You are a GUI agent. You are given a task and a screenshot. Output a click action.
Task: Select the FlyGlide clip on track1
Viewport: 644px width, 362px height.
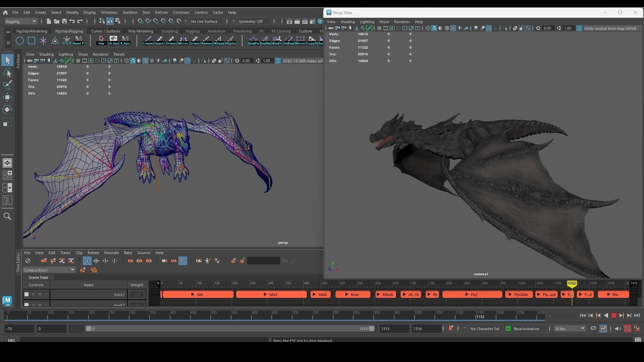(519, 295)
